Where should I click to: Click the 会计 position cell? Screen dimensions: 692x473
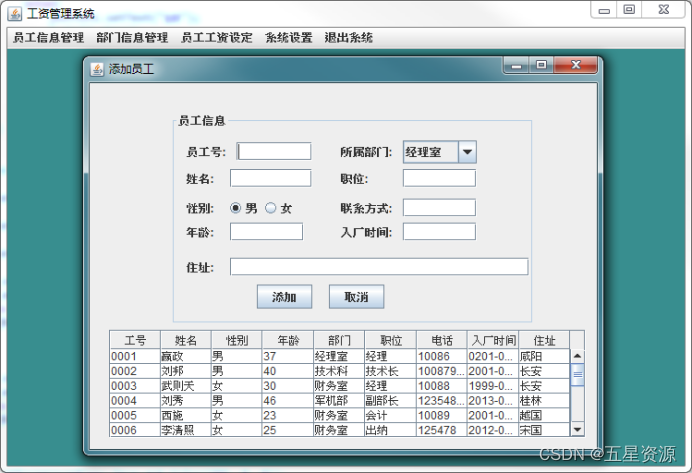point(391,415)
